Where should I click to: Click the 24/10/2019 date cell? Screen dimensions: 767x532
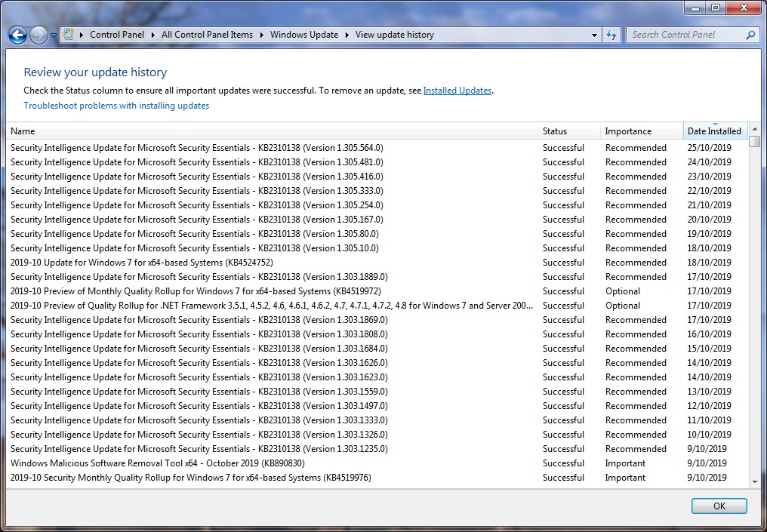tap(710, 161)
